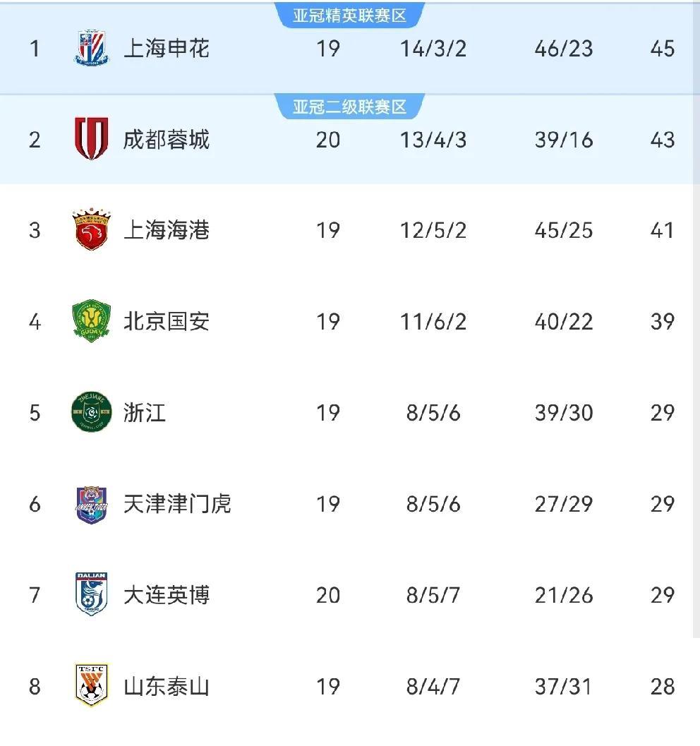Open the Dalian Yingbo club badge
The image size is (700, 746).
(91, 594)
